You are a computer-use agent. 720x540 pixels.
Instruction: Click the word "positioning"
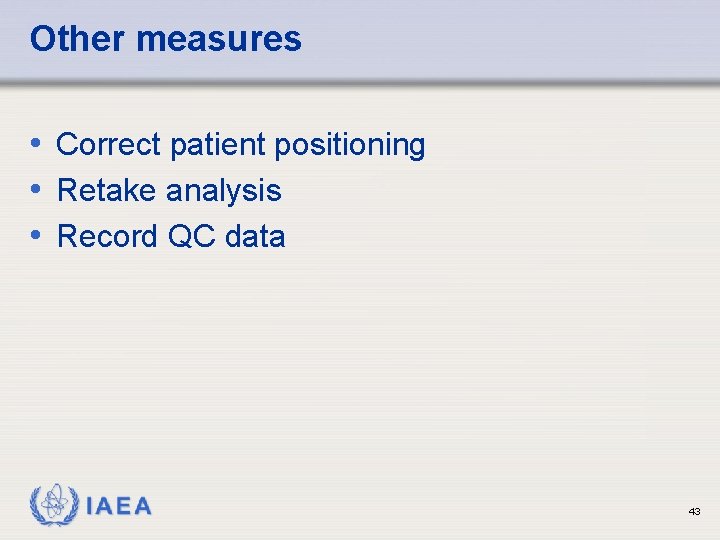349,145
